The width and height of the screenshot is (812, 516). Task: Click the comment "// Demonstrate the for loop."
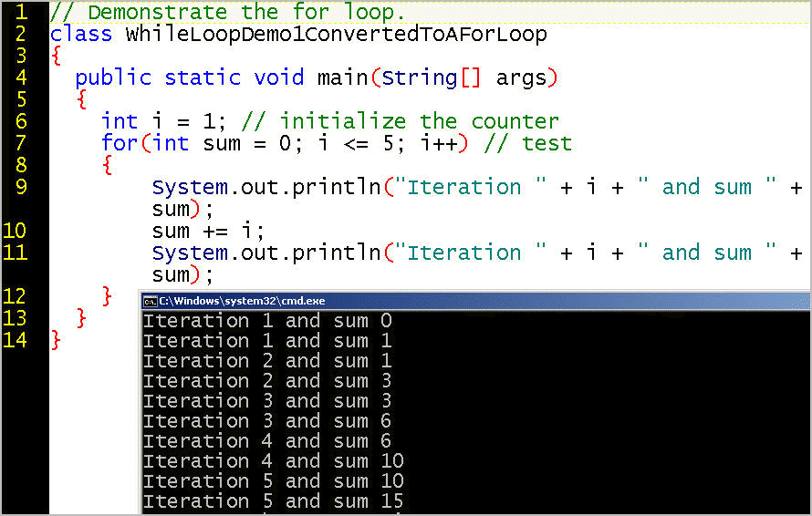(227, 12)
